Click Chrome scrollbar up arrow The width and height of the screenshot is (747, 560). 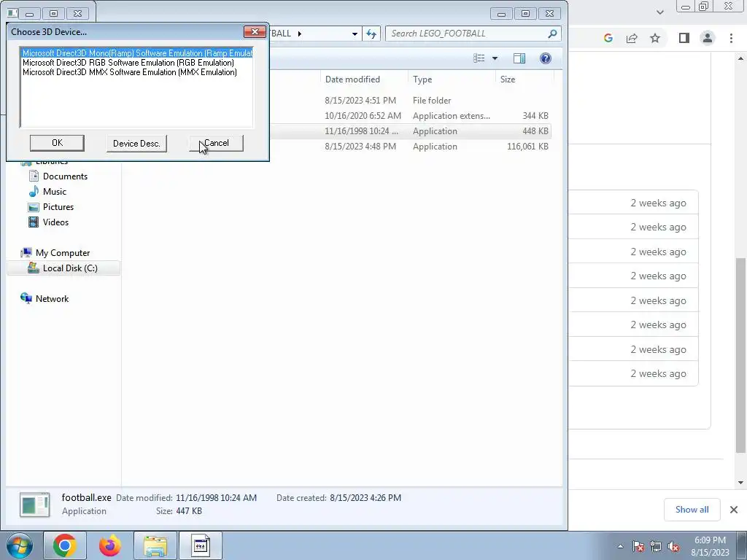click(x=740, y=58)
